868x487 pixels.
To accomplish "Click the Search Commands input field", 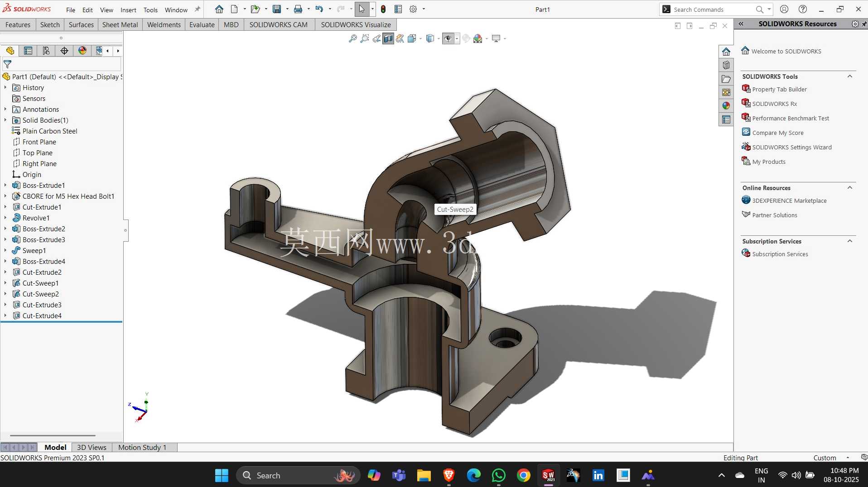I will pyautogui.click(x=713, y=10).
